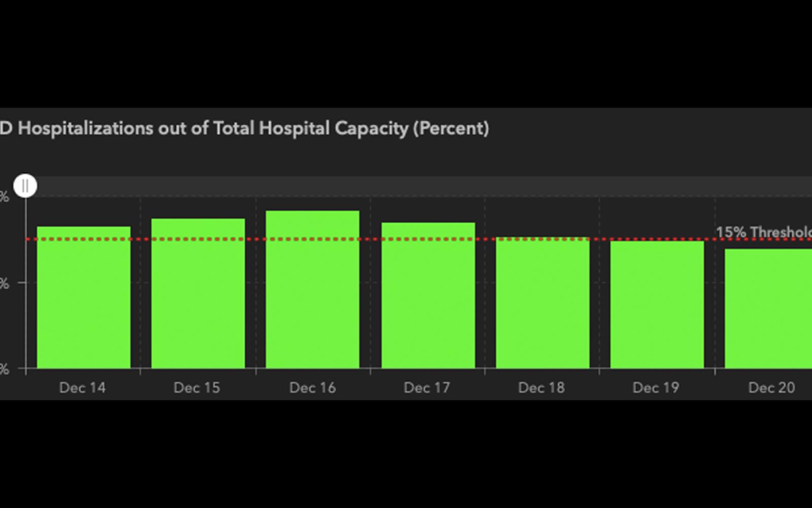Click the Dec 18 axis label

[542, 388]
